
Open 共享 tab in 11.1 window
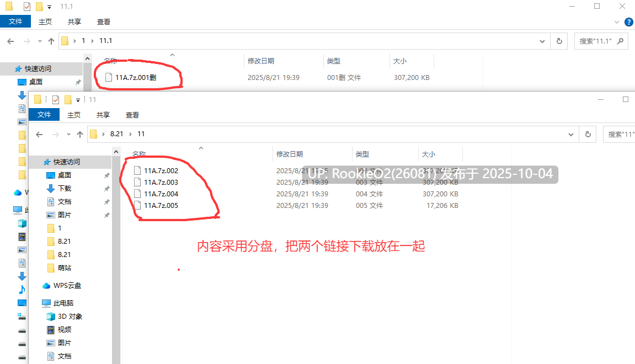[x=74, y=22]
